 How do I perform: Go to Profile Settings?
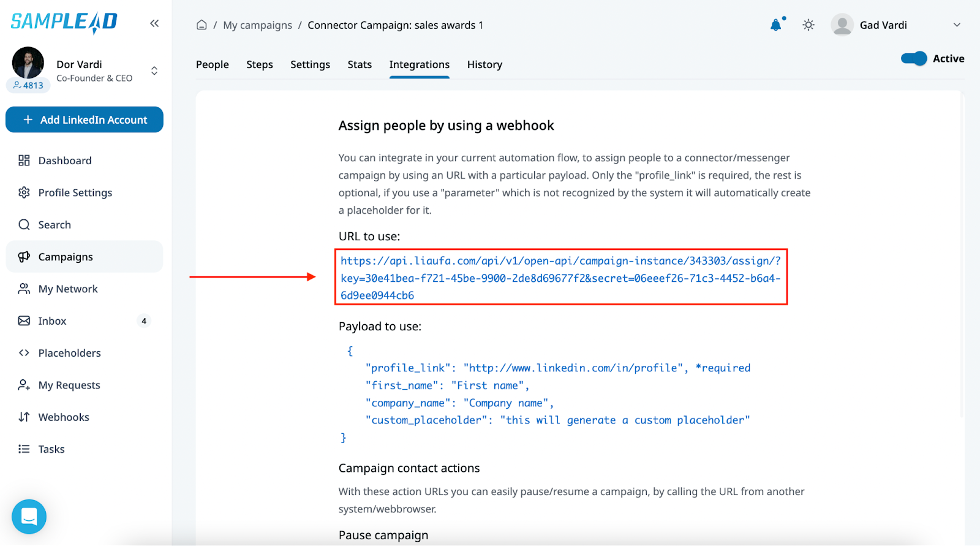coord(75,192)
